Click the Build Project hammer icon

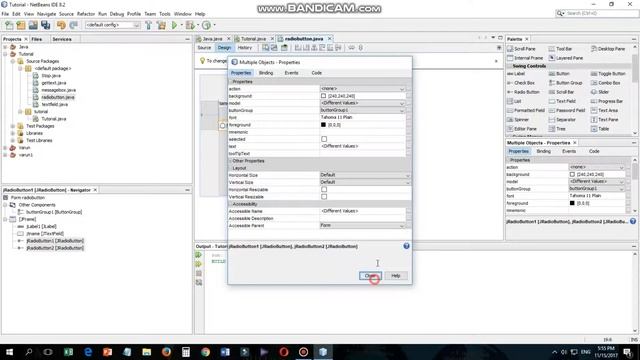click(149, 25)
